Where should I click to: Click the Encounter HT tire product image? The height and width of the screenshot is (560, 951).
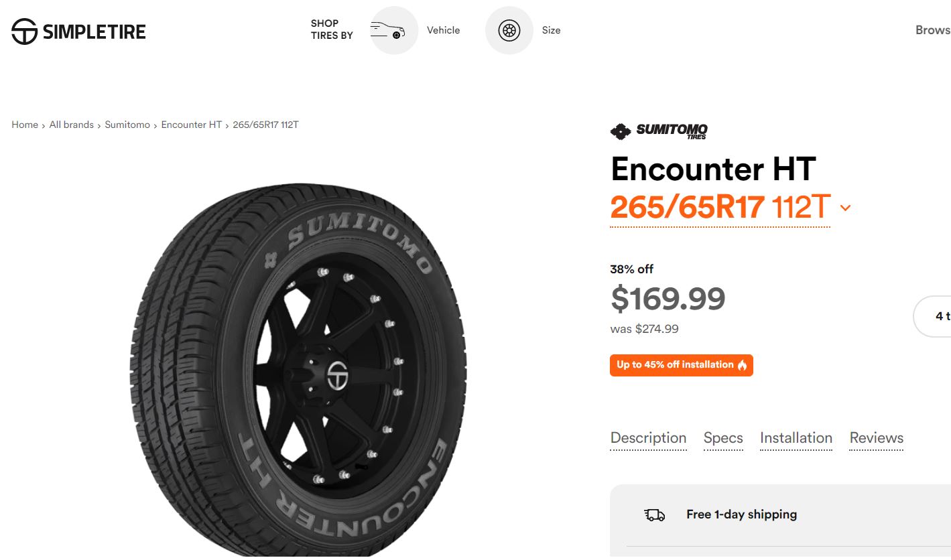pos(298,368)
